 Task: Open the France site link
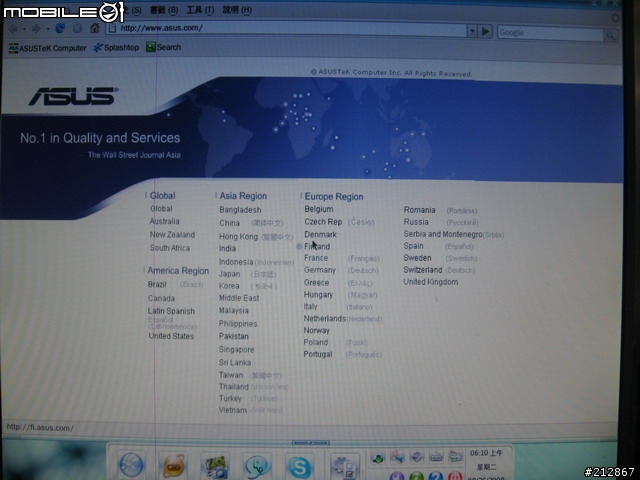click(316, 258)
